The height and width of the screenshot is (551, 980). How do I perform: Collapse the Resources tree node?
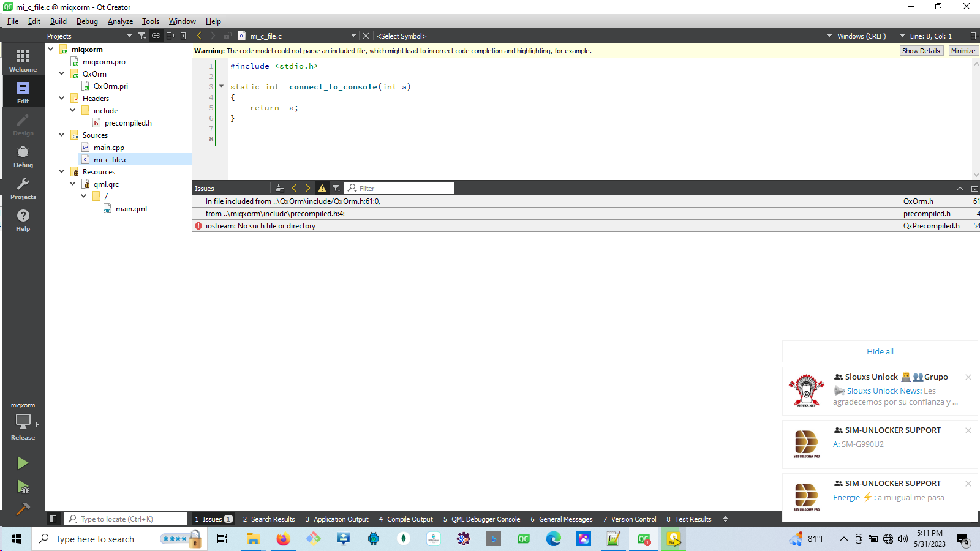[62, 171]
